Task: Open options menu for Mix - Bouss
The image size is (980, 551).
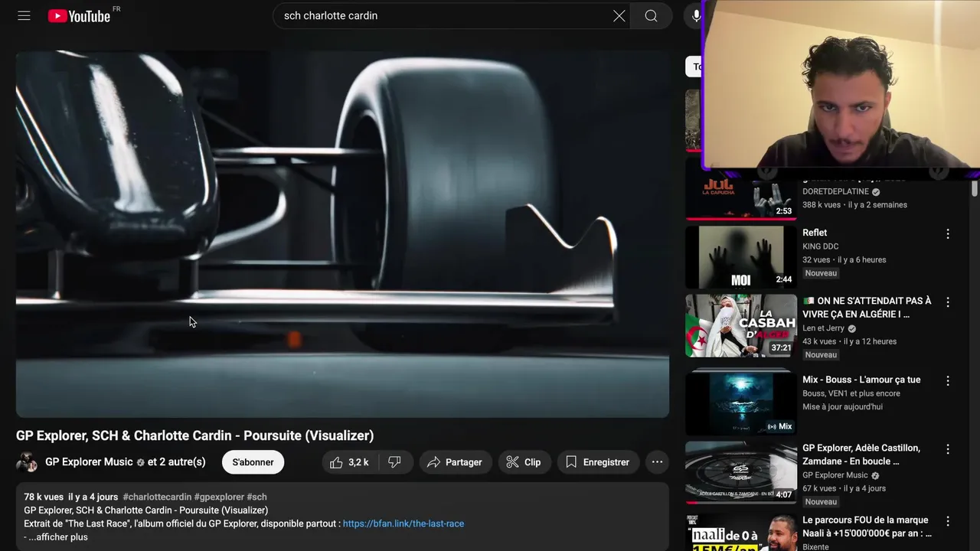Action: click(948, 380)
